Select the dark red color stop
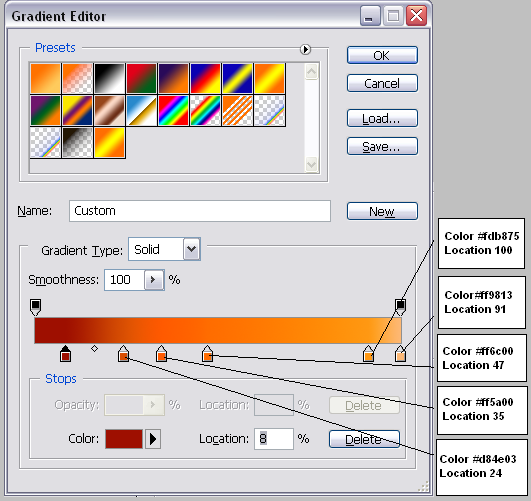The width and height of the screenshot is (531, 501). (65, 354)
